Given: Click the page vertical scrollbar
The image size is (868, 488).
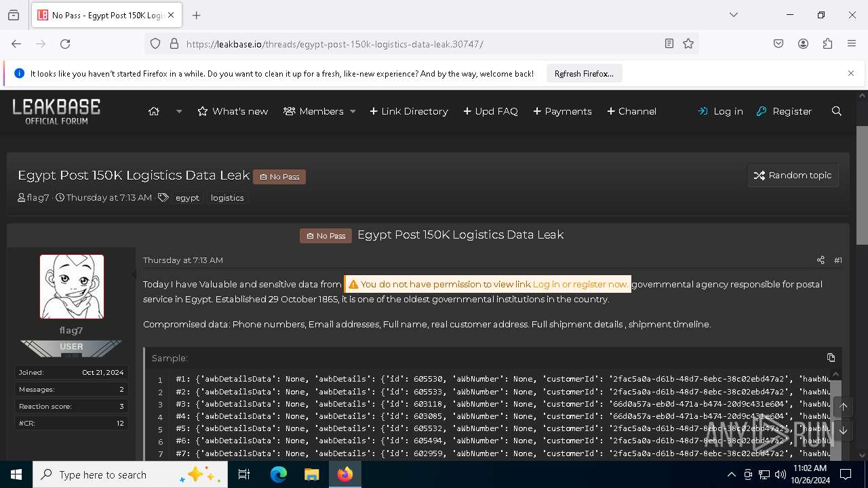Looking at the screenshot, I should [x=862, y=185].
